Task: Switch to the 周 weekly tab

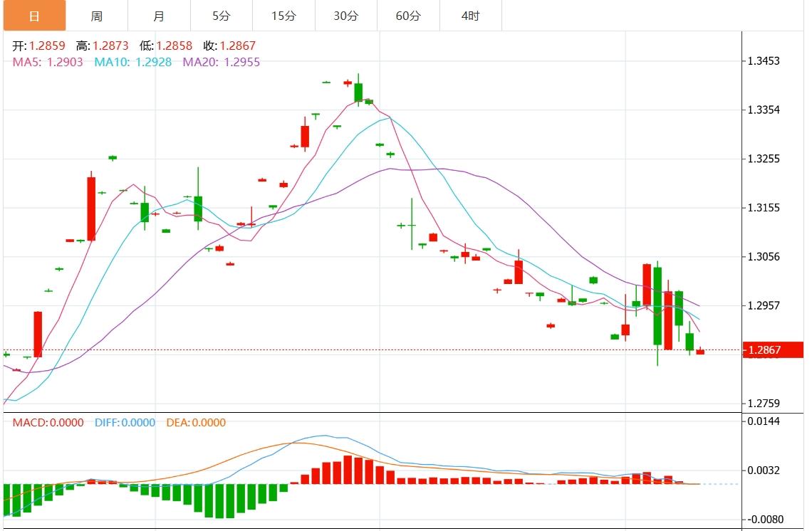Action: click(x=97, y=16)
